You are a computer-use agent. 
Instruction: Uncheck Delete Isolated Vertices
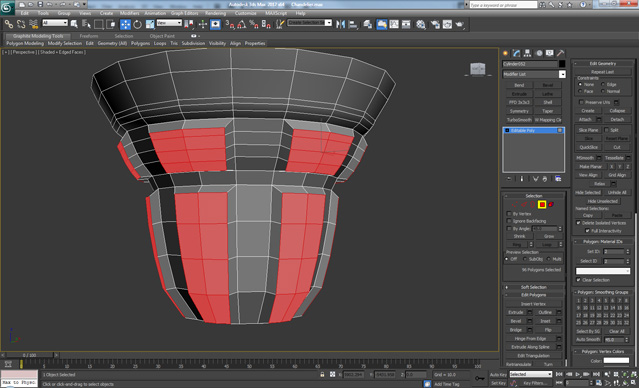pos(578,223)
